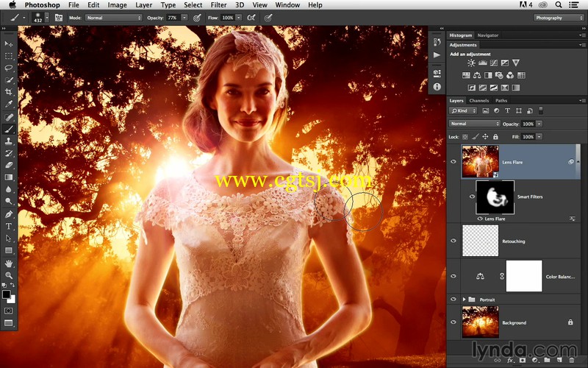588x368 pixels.
Task: Toggle the Lens Flare filter effect visibility
Action: point(479,219)
